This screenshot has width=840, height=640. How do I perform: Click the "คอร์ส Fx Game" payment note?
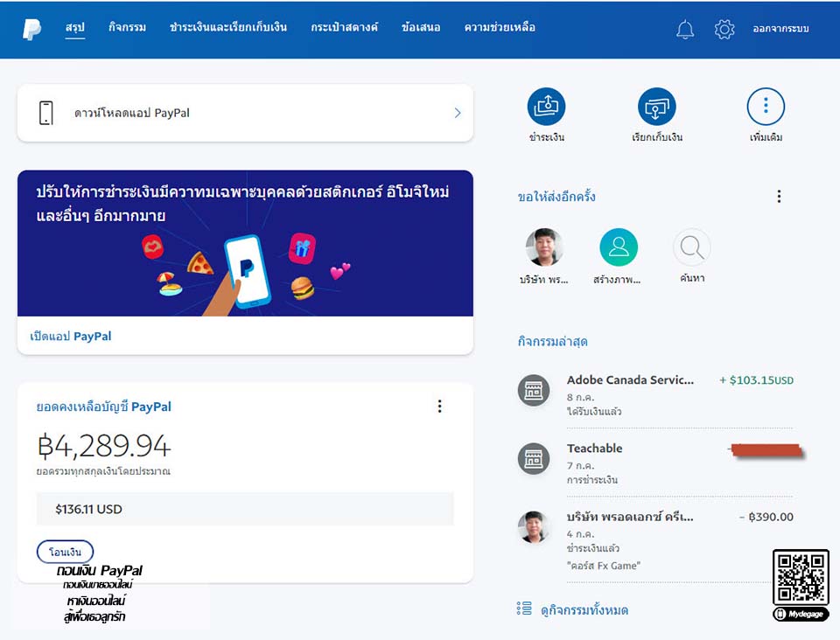[604, 566]
